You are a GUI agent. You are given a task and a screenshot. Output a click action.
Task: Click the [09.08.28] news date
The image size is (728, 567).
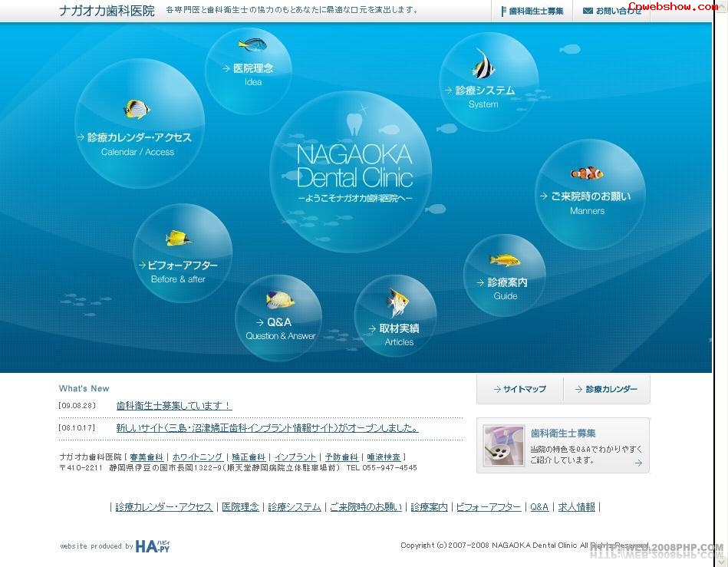(x=77, y=405)
